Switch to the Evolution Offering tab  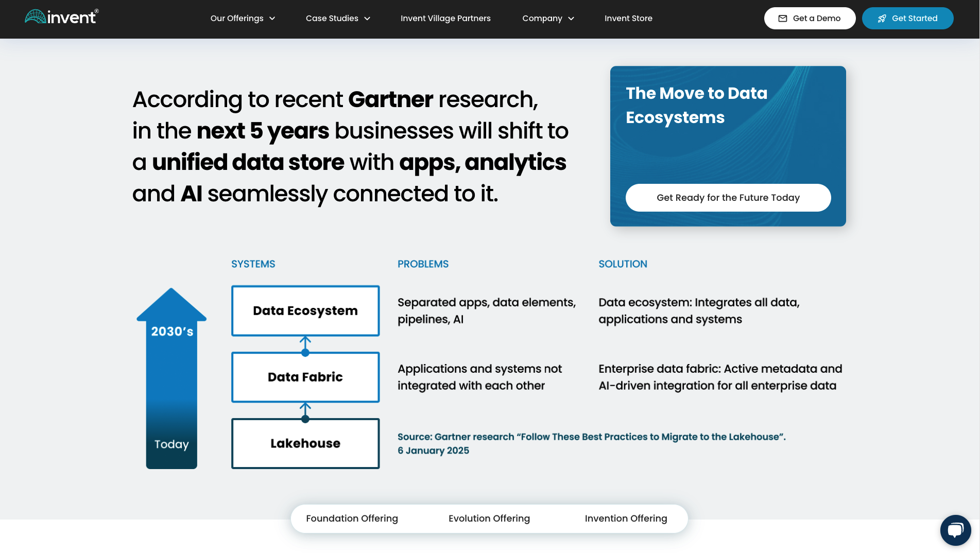(x=489, y=519)
